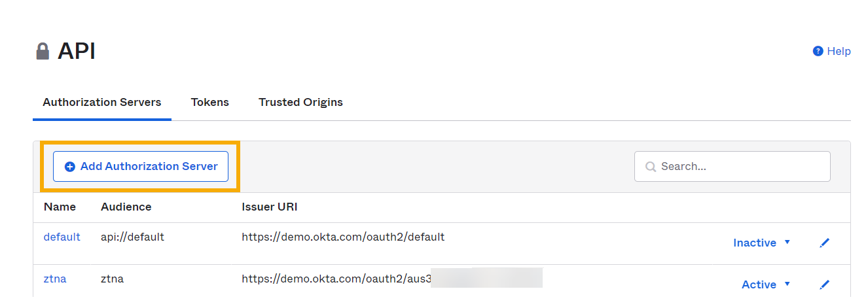Switch to the Tokens tab

[210, 102]
